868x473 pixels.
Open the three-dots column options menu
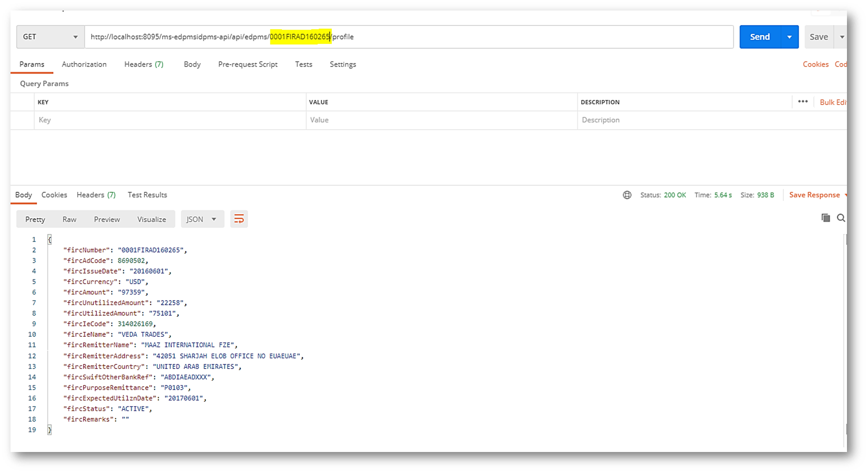point(802,102)
